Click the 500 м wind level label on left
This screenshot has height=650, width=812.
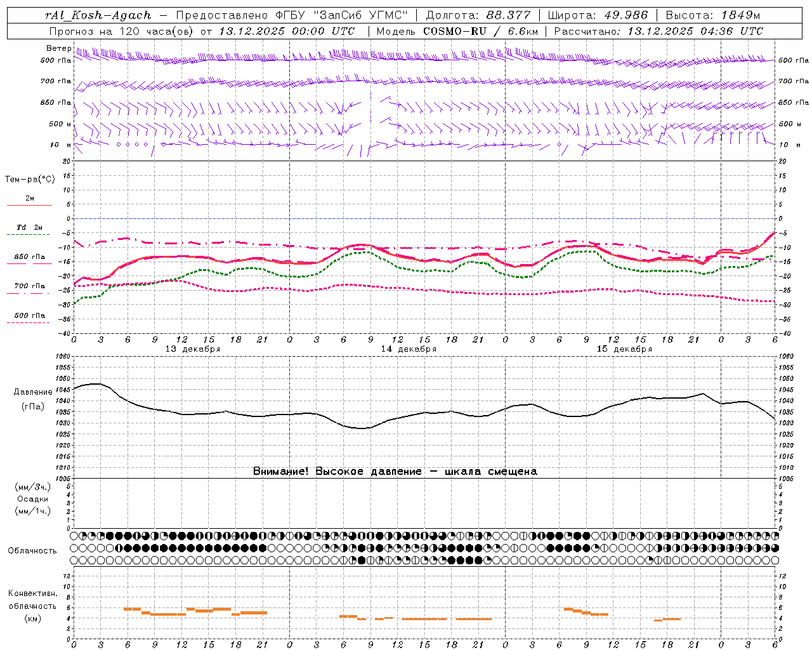60,124
